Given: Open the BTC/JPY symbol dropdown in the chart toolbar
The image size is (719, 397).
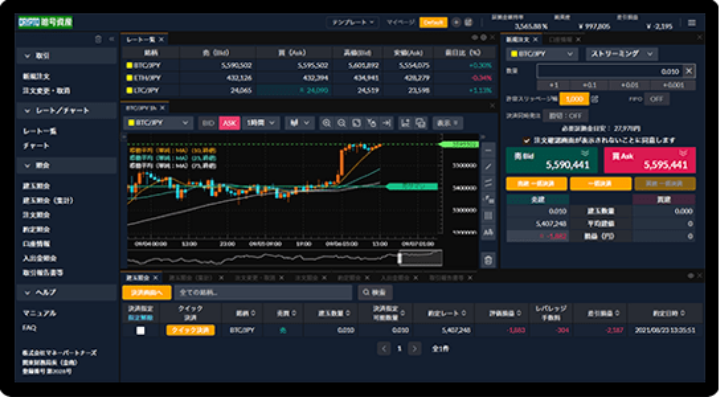Looking at the screenshot, I should tap(158, 123).
